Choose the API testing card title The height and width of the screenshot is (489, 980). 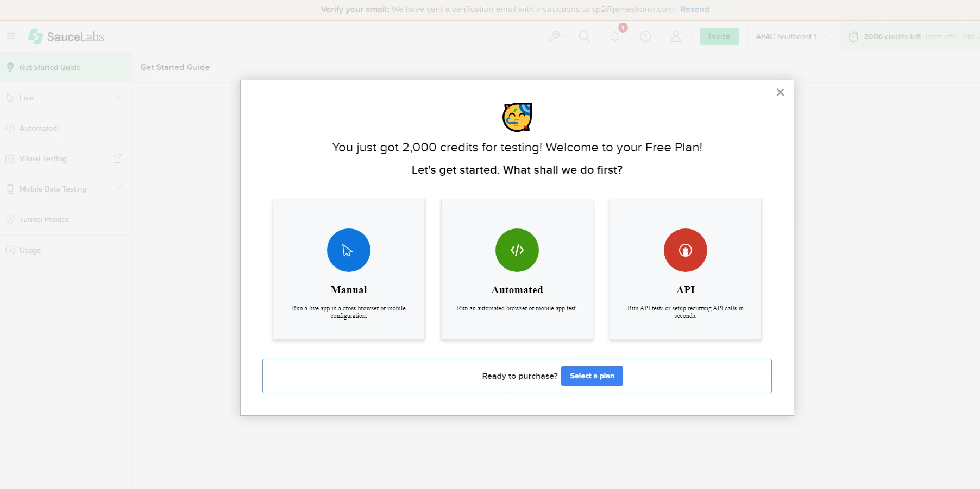click(x=686, y=290)
